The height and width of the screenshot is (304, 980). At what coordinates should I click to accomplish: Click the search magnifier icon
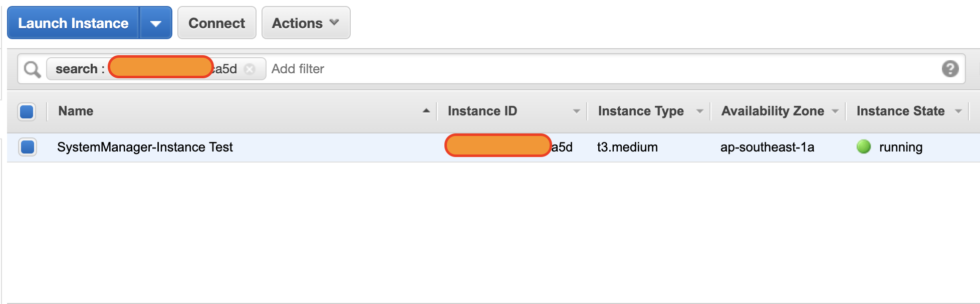point(32,69)
